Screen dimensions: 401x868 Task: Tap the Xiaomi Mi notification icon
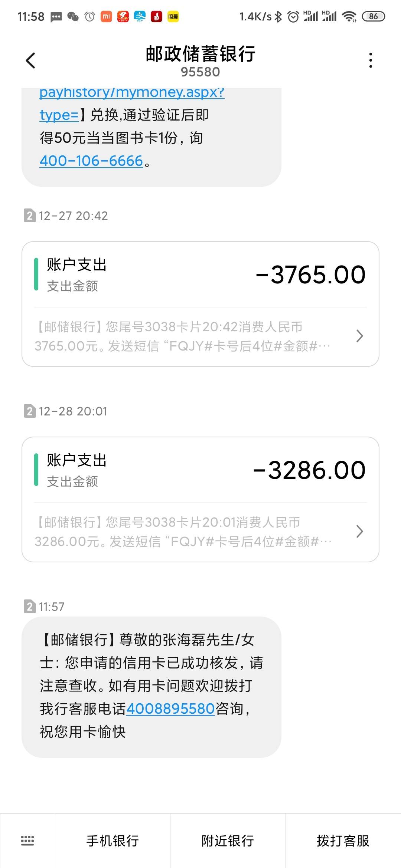pos(106,16)
